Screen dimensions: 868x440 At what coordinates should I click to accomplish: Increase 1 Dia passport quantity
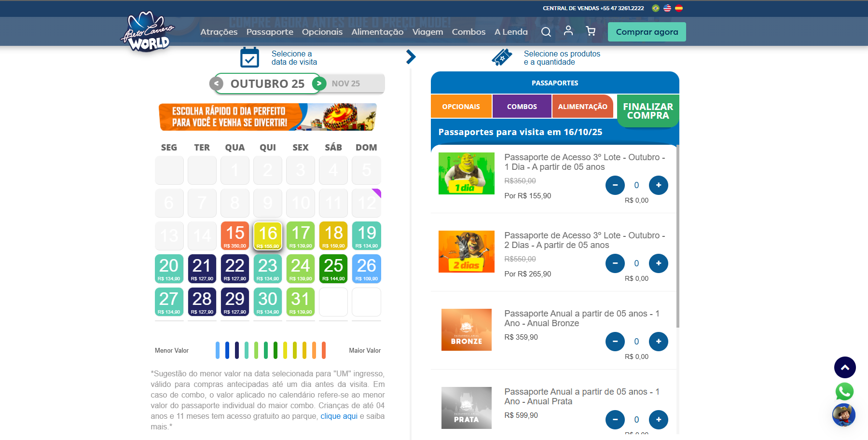click(x=658, y=185)
